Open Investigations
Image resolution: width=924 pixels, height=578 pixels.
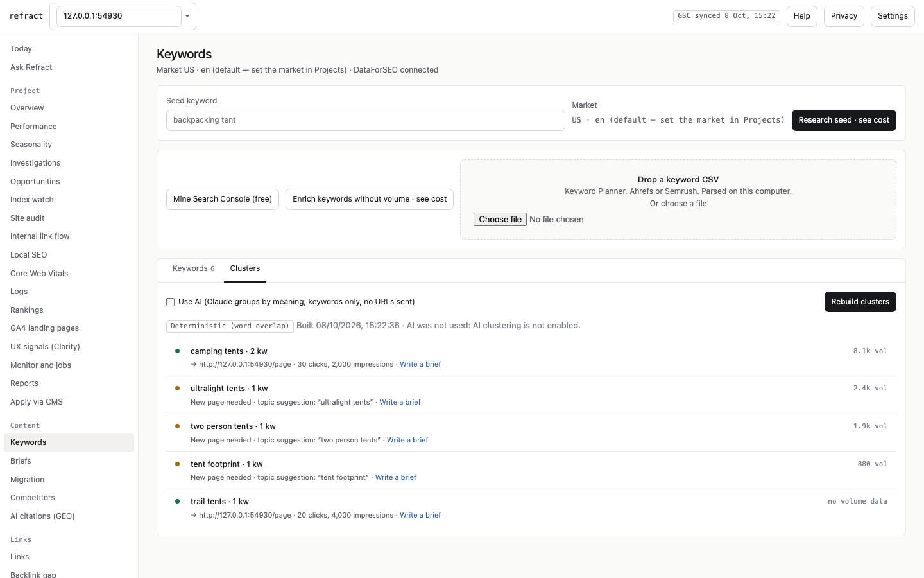pos(69,163)
